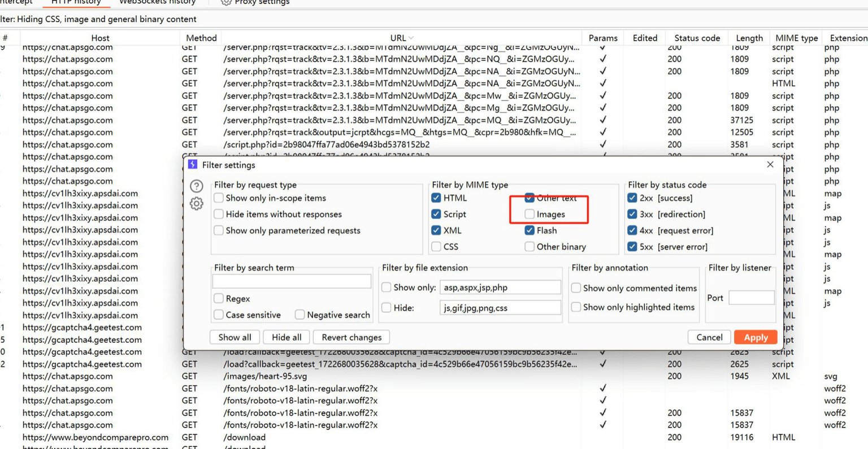Check Show only parameterized requests
This screenshot has width=868, height=449.
tap(219, 230)
